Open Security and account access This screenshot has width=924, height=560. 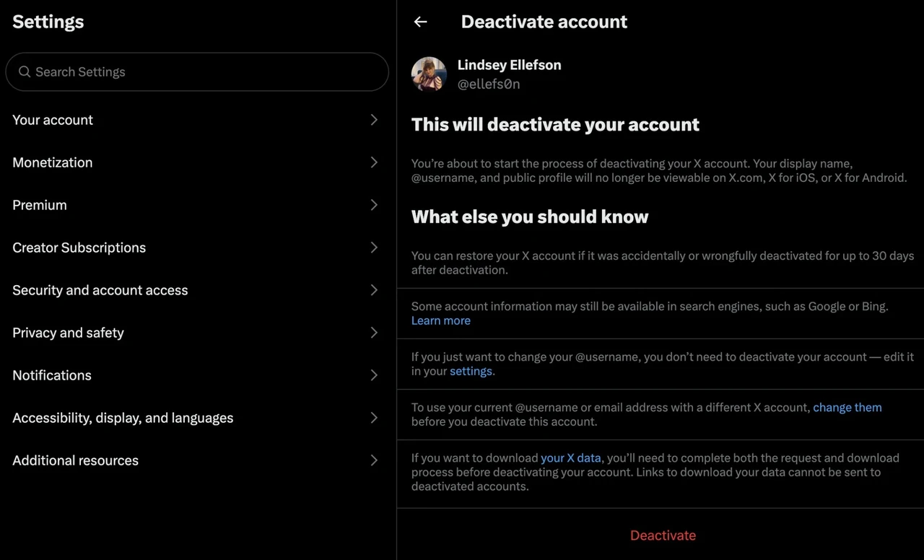pyautogui.click(x=197, y=290)
